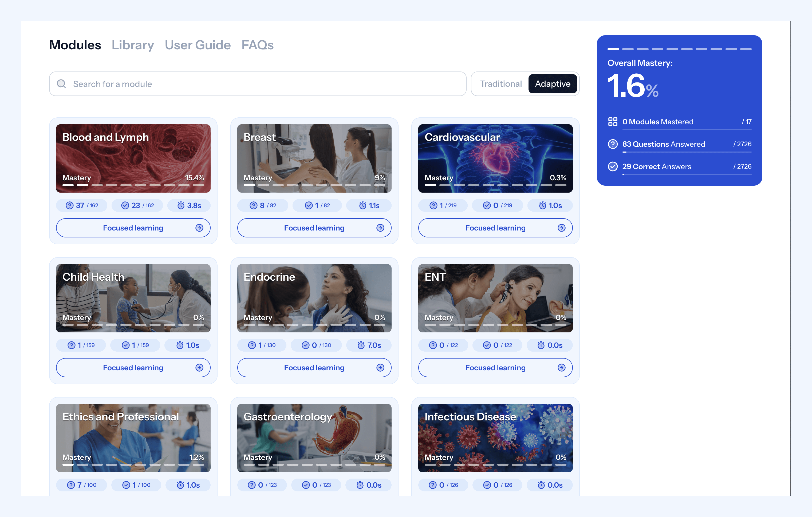Type in Search for a module field
Viewport: 812px width, 517px height.
click(258, 83)
